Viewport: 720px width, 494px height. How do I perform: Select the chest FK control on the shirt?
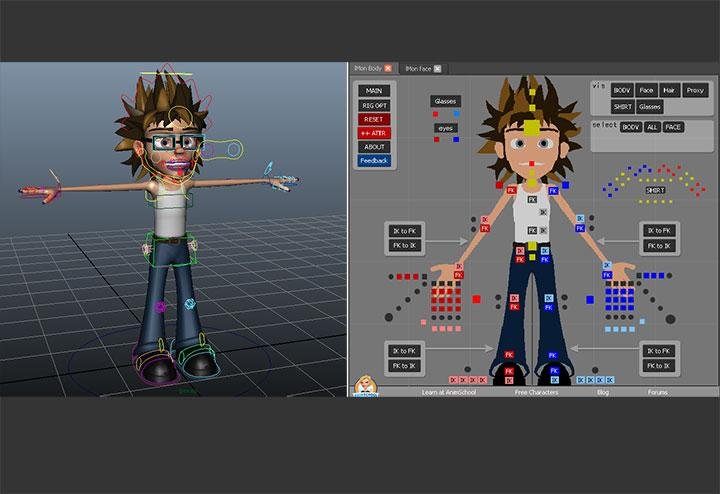(532, 200)
